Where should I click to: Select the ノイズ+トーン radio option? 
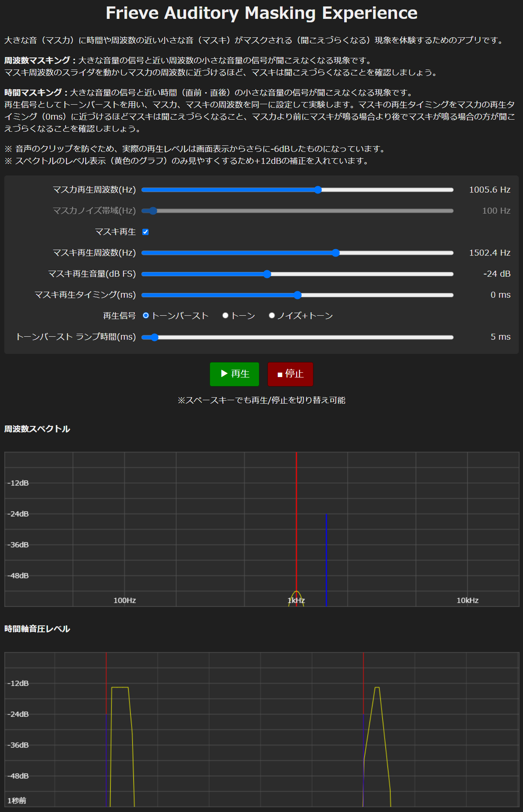point(272,316)
